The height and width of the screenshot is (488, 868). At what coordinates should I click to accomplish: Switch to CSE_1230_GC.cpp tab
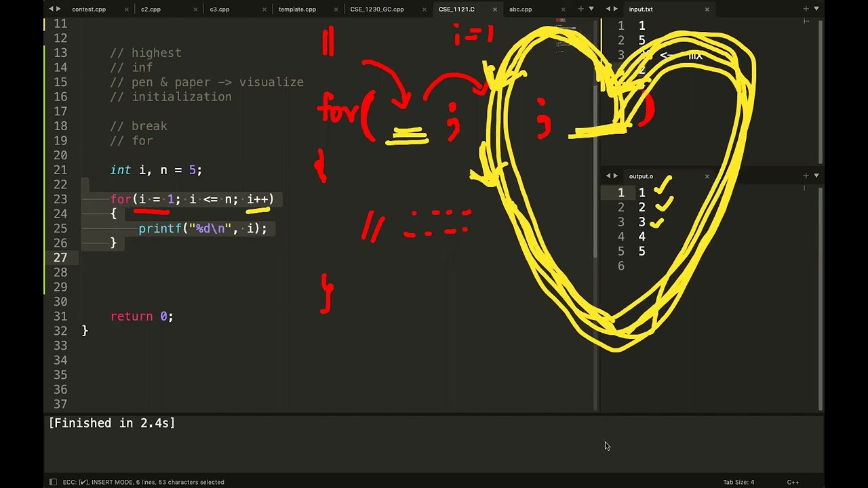377,9
